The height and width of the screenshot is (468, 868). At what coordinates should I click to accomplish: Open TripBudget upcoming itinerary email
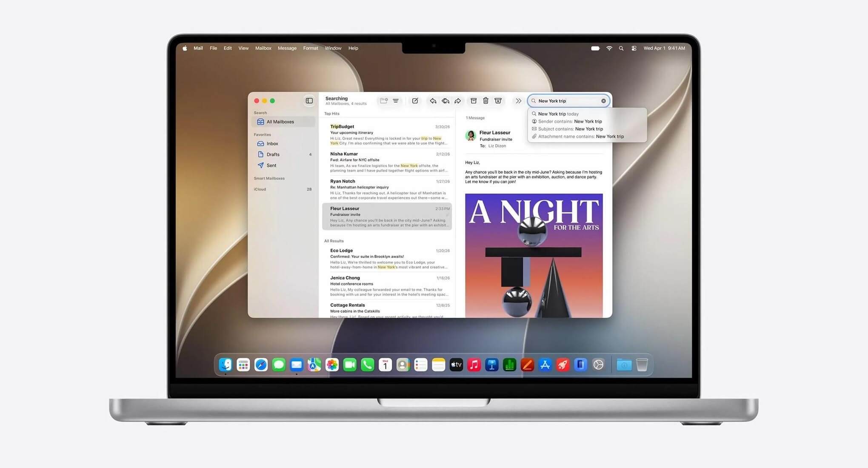point(387,134)
